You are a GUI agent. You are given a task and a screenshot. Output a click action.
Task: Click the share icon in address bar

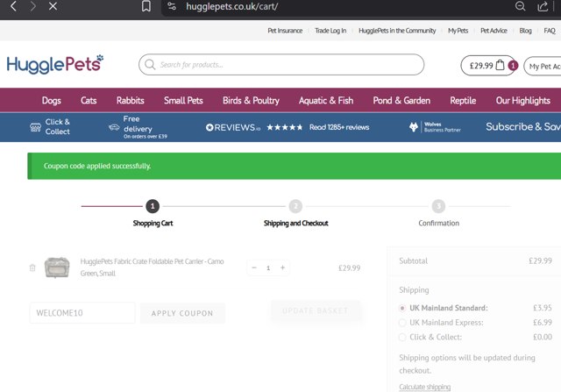(x=543, y=6)
